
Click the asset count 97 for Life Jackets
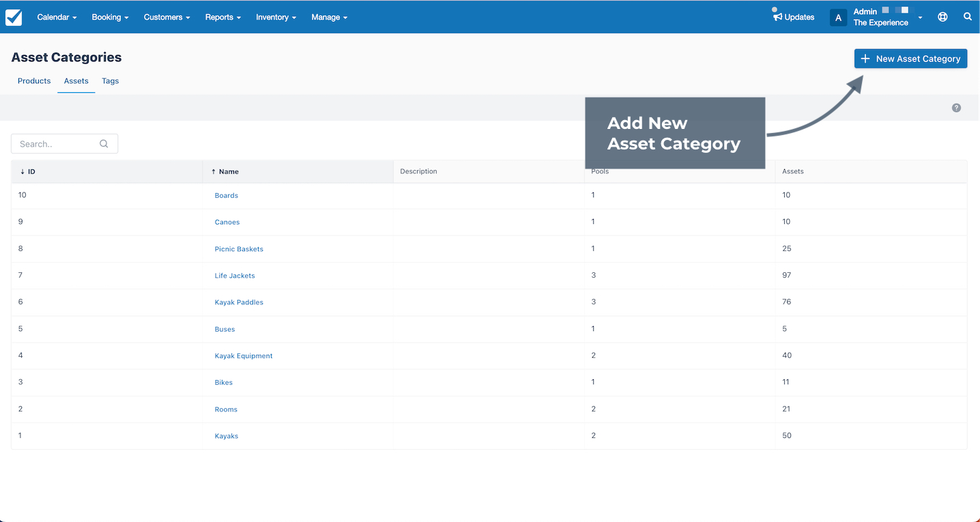coord(787,275)
